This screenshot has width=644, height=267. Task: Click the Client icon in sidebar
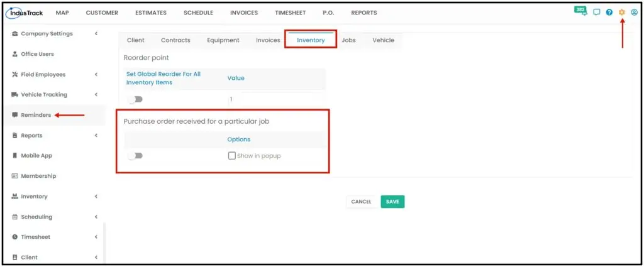click(x=15, y=257)
